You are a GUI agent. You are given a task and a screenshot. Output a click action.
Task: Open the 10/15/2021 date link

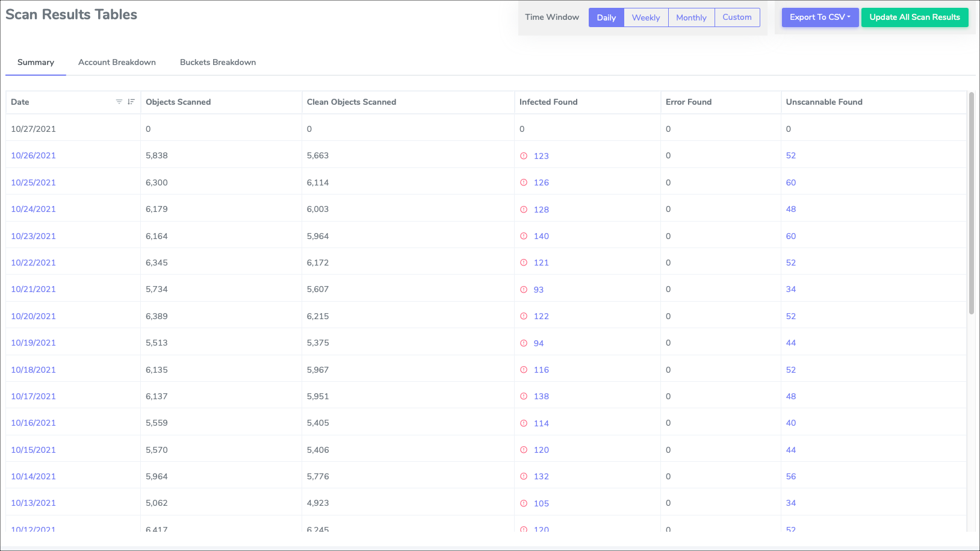pos(33,450)
